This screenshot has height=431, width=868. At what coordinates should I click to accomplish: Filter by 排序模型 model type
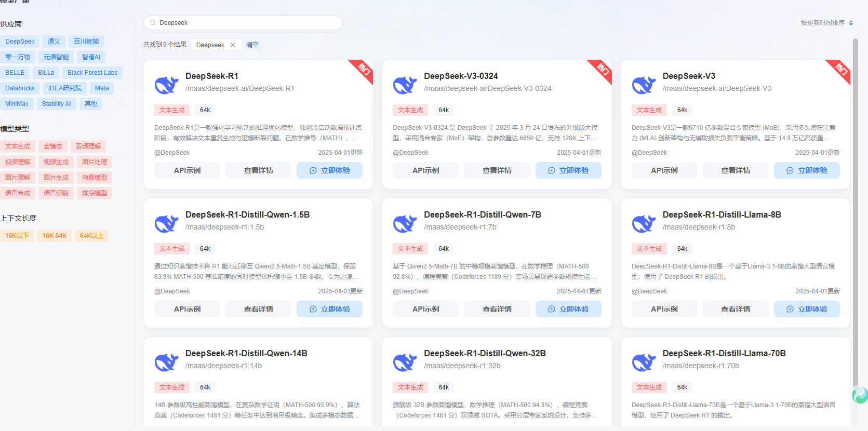click(95, 193)
